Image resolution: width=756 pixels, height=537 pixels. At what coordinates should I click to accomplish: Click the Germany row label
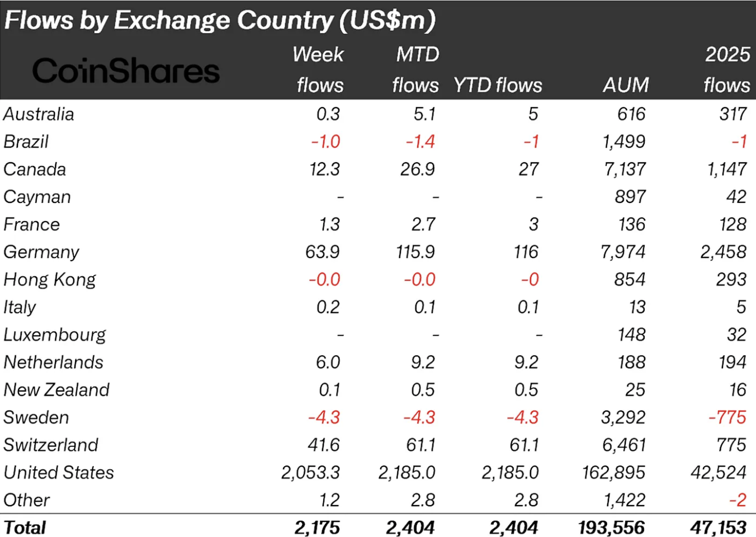click(x=41, y=252)
